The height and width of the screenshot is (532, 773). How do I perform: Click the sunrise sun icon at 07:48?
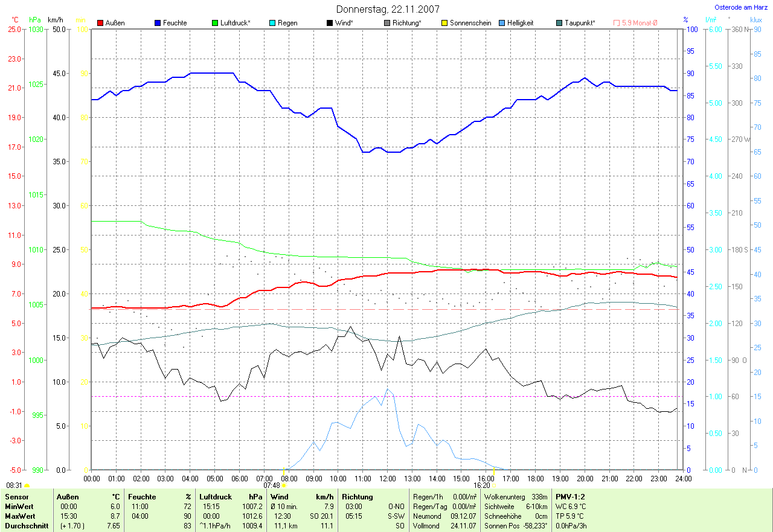tap(284, 485)
